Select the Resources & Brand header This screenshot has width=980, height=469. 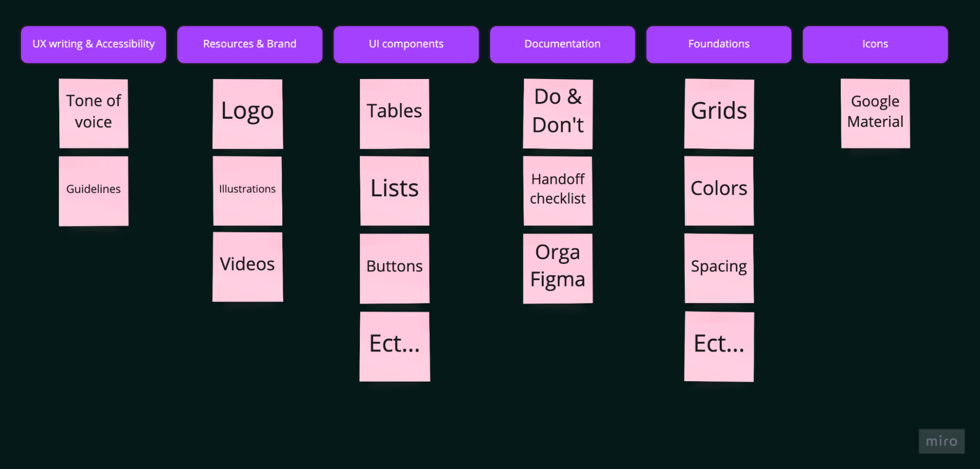pyautogui.click(x=250, y=44)
